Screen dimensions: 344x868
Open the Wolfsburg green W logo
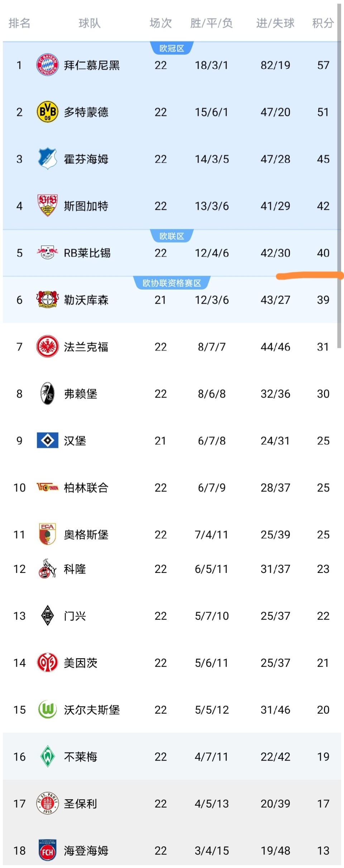[x=47, y=710]
